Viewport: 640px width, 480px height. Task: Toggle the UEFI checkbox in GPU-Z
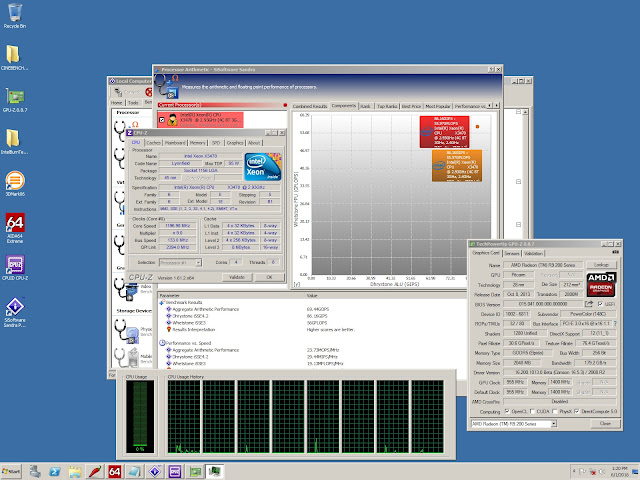tap(600, 304)
